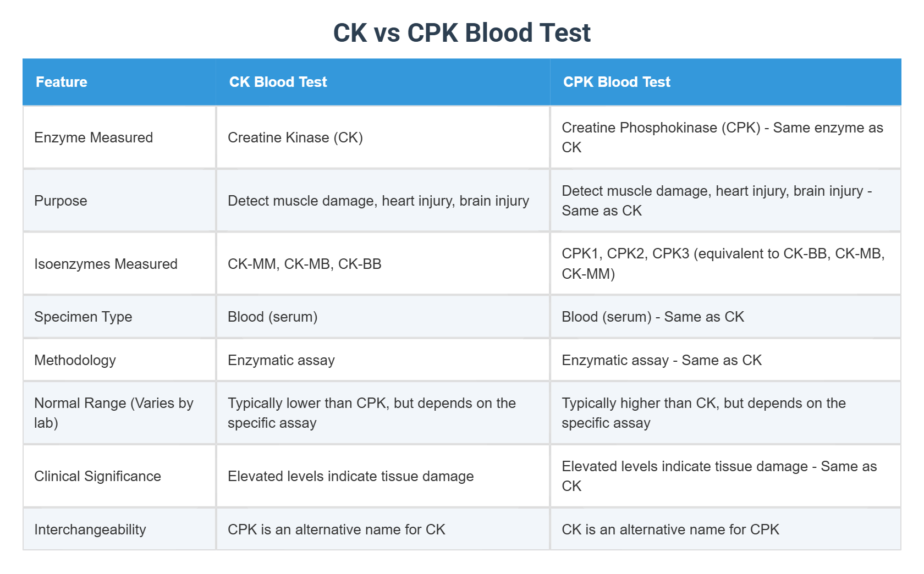
Task: Select the Interchangeability row label
Action: click(x=119, y=529)
